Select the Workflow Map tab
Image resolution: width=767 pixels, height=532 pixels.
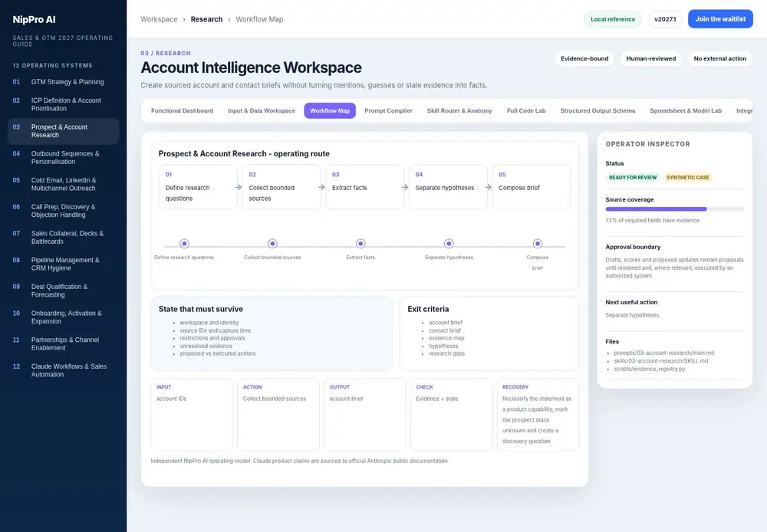(x=330, y=111)
